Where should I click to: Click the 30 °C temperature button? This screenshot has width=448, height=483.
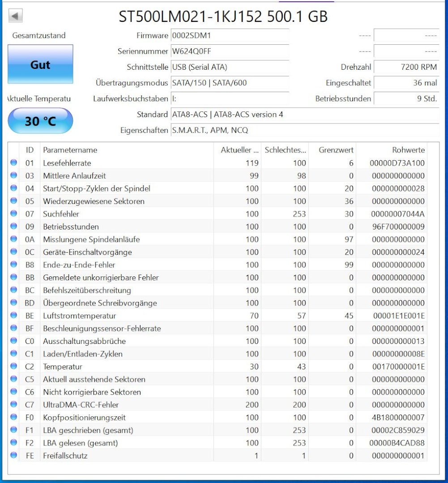click(40, 121)
